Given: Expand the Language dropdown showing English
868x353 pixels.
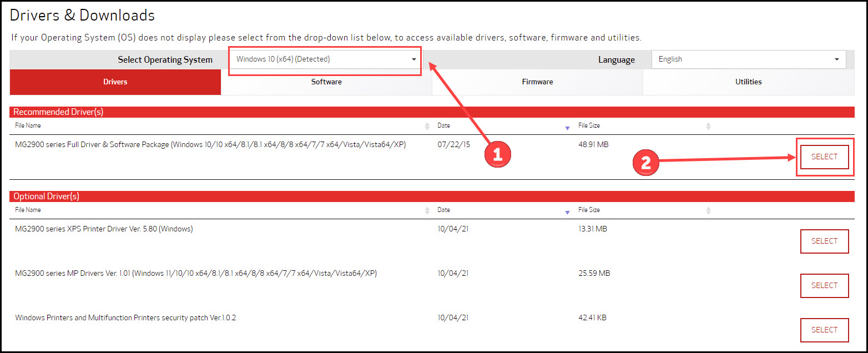Looking at the screenshot, I should pyautogui.click(x=748, y=59).
